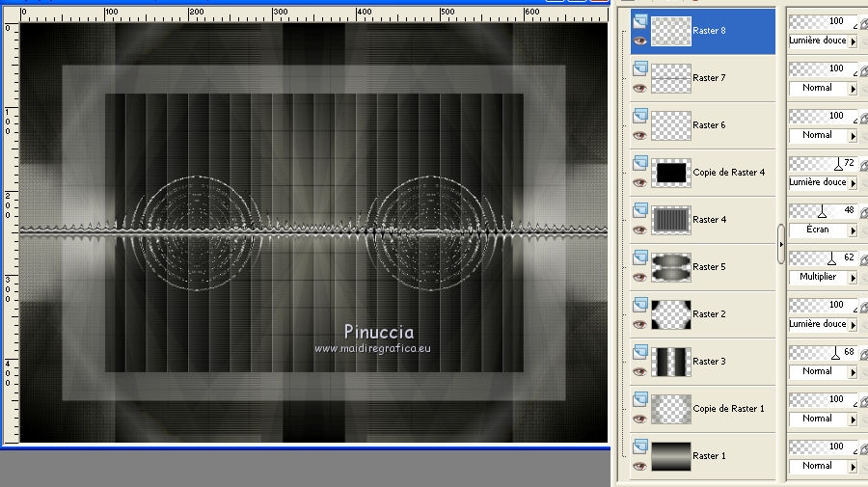Click the raster layer type icon of Raster 2
Viewport: 868px width, 487px height.
pyautogui.click(x=640, y=305)
